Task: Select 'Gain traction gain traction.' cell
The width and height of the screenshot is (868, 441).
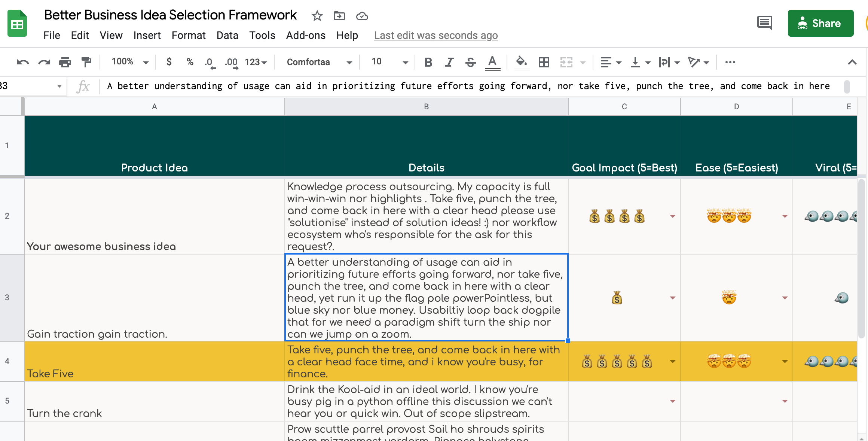Action: tap(155, 298)
